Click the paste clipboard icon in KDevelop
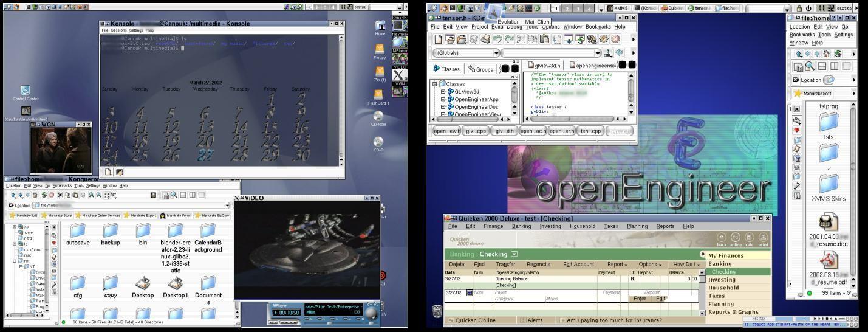The image size is (868, 332). point(544,39)
